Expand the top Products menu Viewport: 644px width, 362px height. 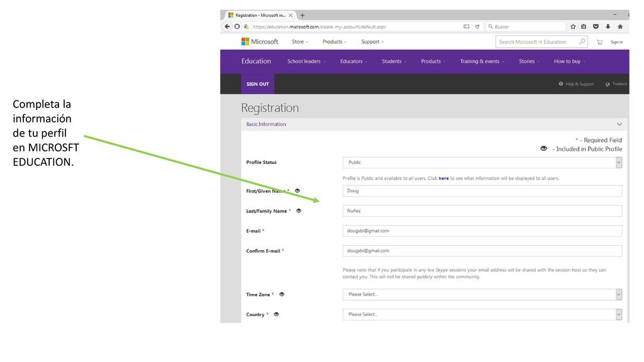coord(335,41)
